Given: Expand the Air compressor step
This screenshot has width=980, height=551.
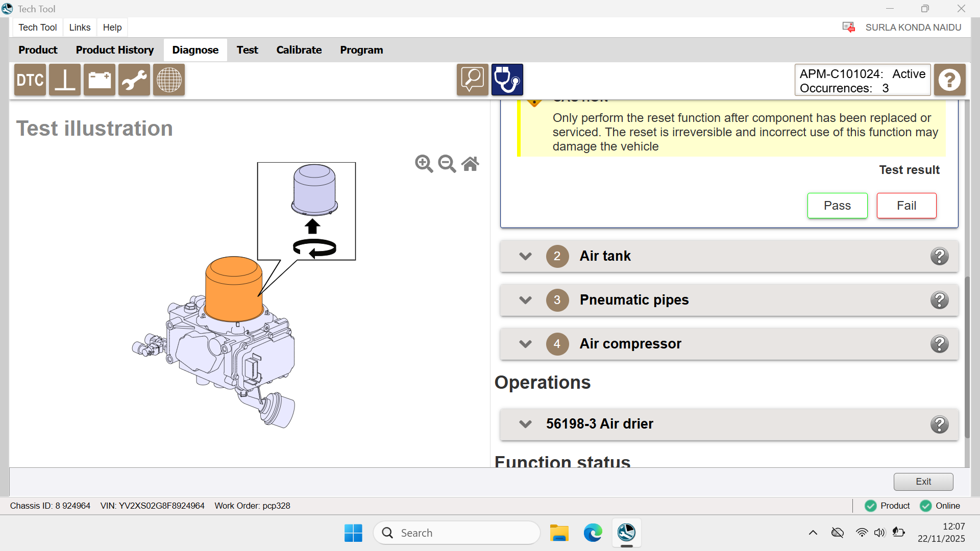Looking at the screenshot, I should (526, 344).
